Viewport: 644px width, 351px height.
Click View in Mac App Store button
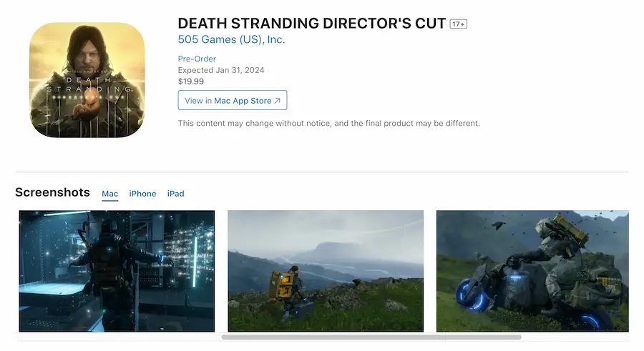click(x=233, y=100)
